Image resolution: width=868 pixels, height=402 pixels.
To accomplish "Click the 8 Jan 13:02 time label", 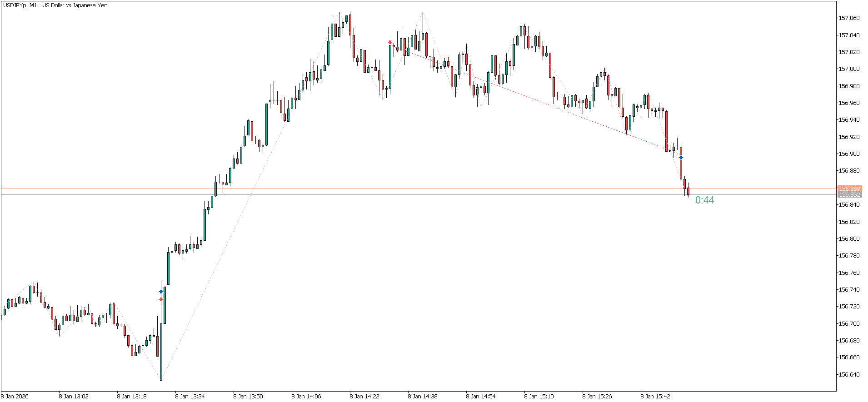I will click(x=74, y=397).
